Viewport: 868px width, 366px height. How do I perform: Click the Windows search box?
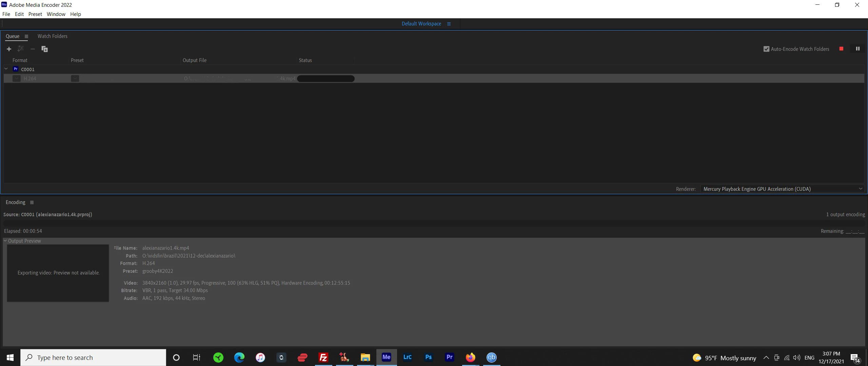pos(93,358)
